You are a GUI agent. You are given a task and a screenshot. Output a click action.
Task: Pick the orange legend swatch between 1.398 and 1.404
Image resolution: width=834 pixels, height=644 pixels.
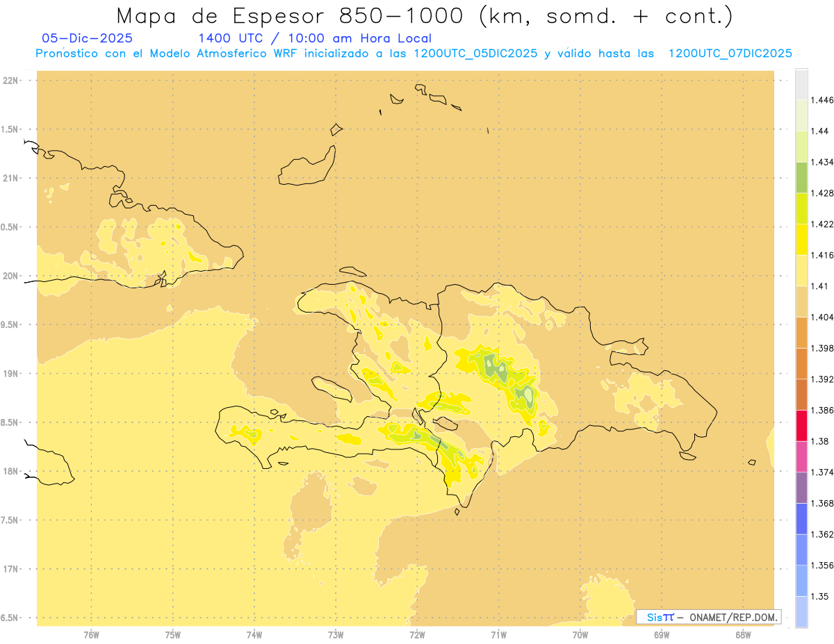[801, 332]
